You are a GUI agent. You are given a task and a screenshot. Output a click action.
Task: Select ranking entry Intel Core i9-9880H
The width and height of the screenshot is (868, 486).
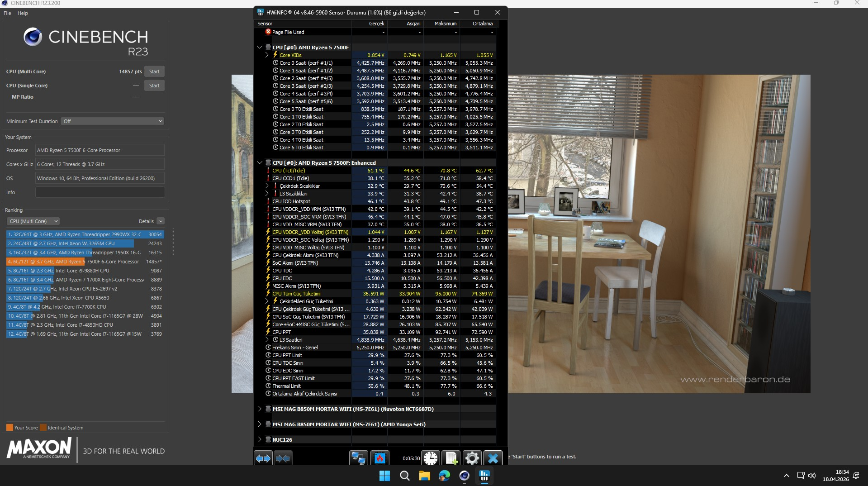tap(85, 271)
